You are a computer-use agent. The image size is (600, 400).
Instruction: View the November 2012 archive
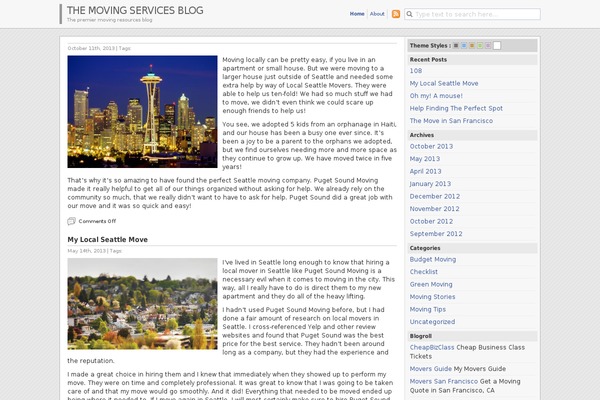(434, 209)
